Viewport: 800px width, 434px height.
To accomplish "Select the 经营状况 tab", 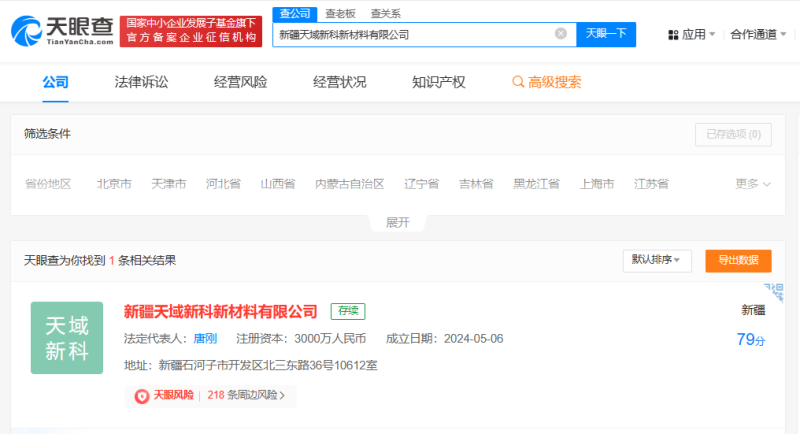I will 339,82.
